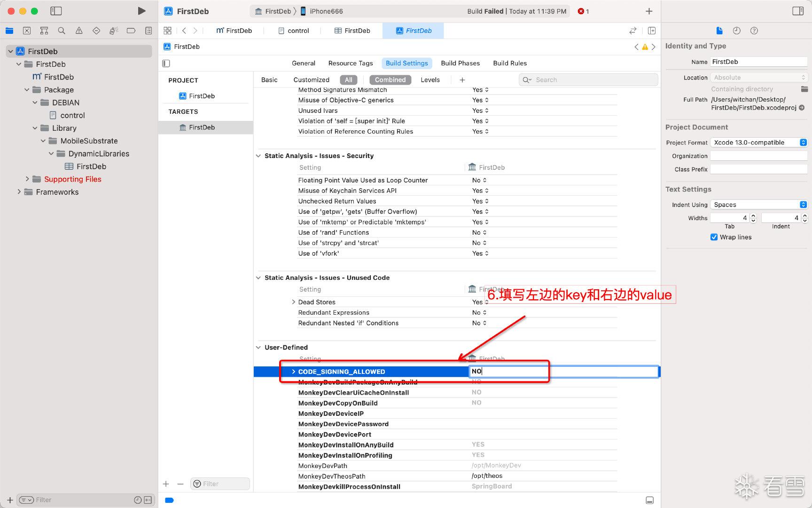Show the Quick Help inspector
812x508 pixels.
click(x=754, y=31)
